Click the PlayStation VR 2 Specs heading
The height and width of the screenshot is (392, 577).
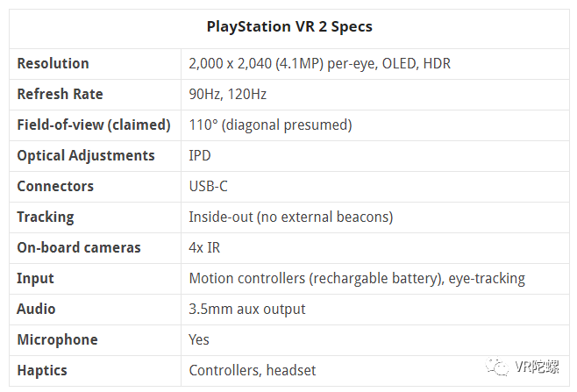pos(289,27)
